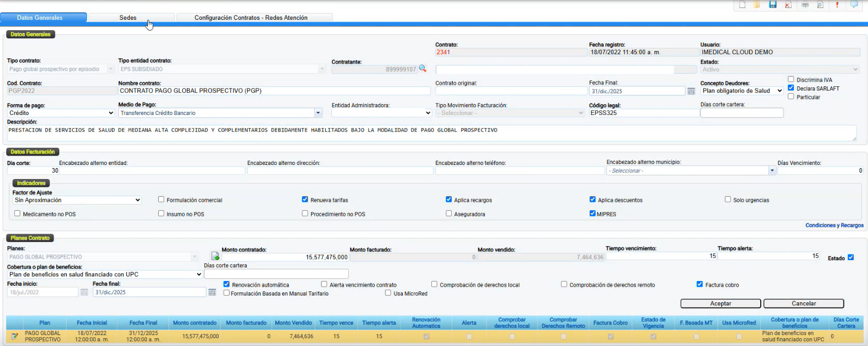The image size is (868, 346).
Task: Toggle the Particular checkbox
Action: pos(791,96)
